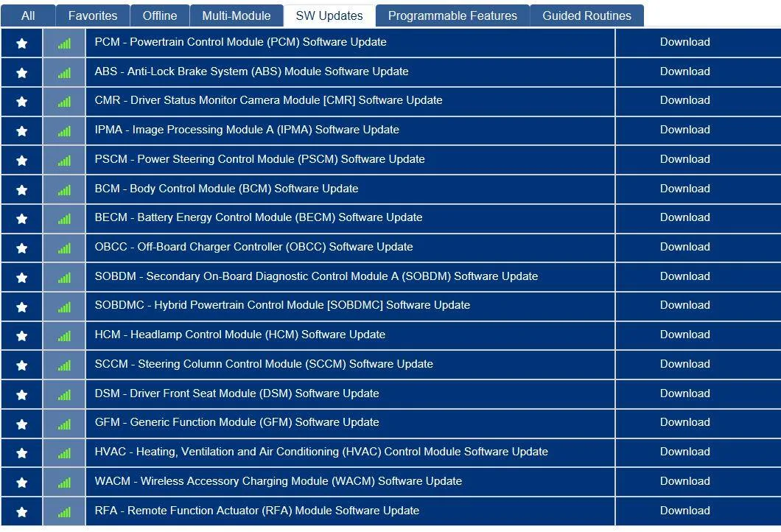Click signal strength icon in OBCC row
The image size is (781, 532).
click(64, 248)
